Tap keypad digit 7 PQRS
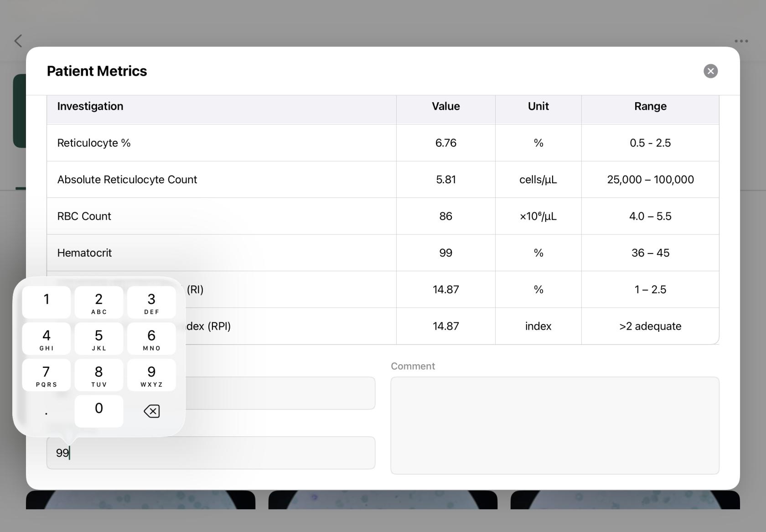This screenshot has width=766, height=532. coord(47,375)
